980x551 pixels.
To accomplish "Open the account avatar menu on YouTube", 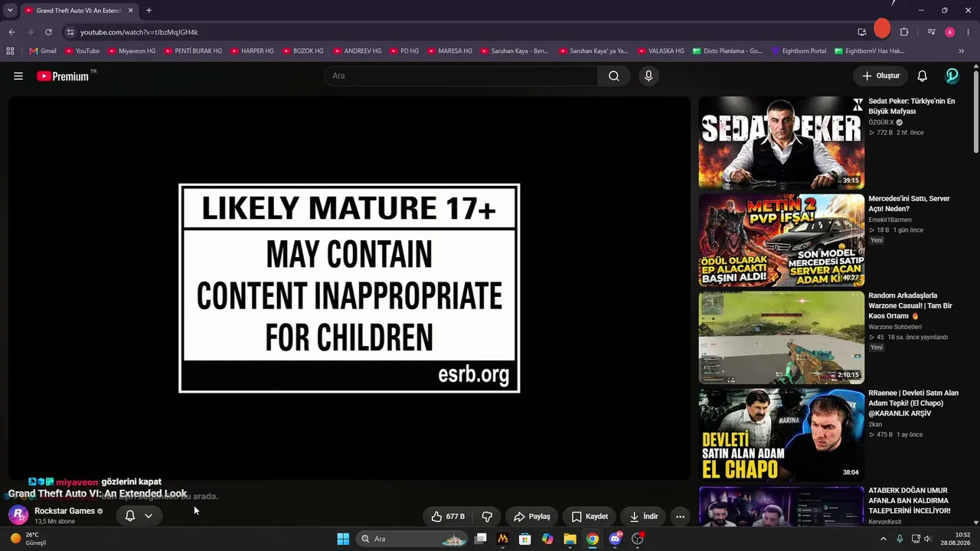I will pos(952,76).
